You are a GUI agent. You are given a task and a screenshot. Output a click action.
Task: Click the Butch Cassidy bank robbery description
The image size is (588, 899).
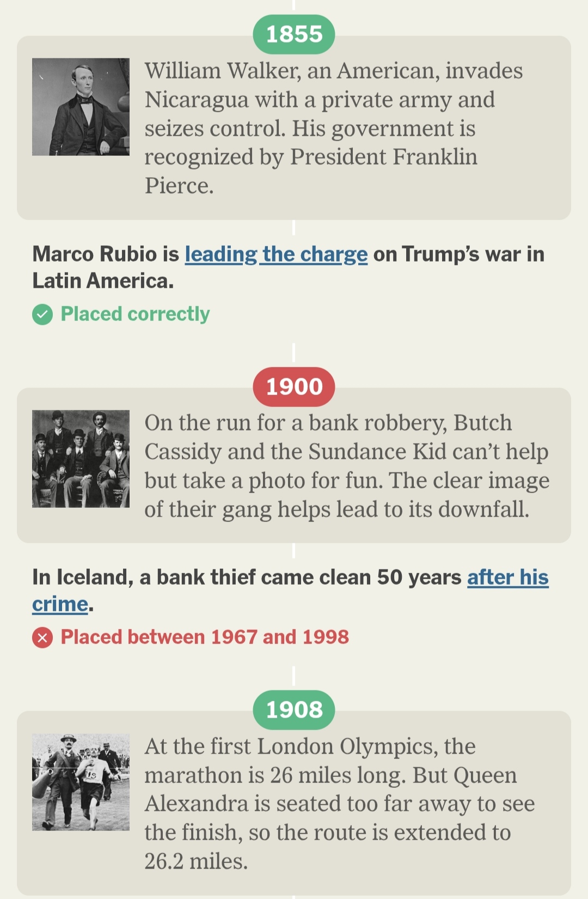coord(347,466)
